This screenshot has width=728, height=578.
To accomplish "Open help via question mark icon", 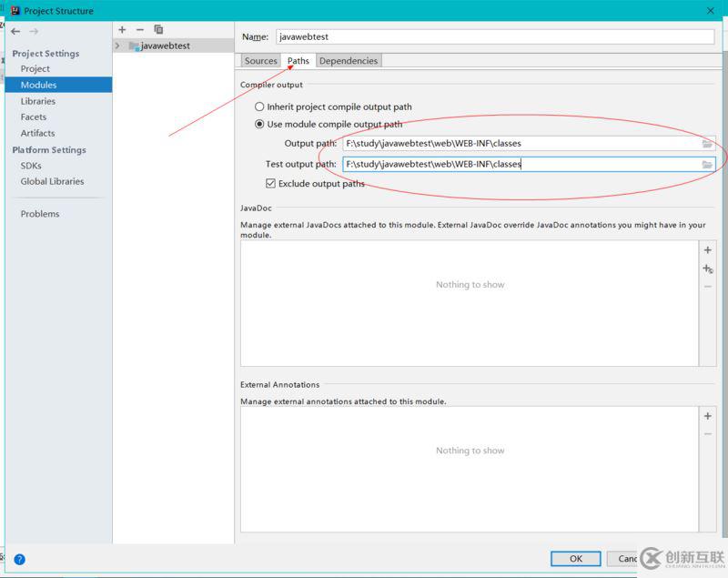I will pos(19,560).
